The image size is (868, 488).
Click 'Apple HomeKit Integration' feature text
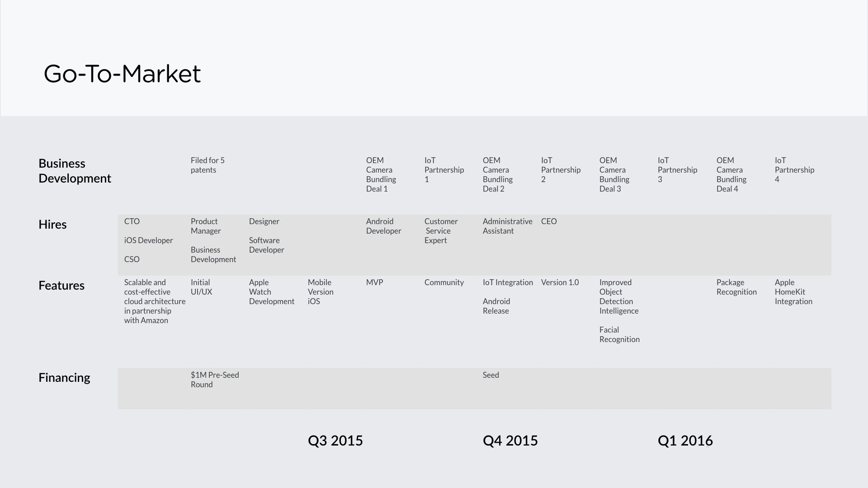(793, 292)
